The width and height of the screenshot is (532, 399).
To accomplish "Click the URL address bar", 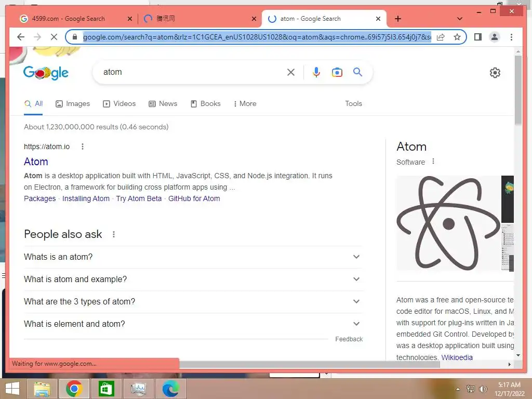I will click(x=257, y=37).
